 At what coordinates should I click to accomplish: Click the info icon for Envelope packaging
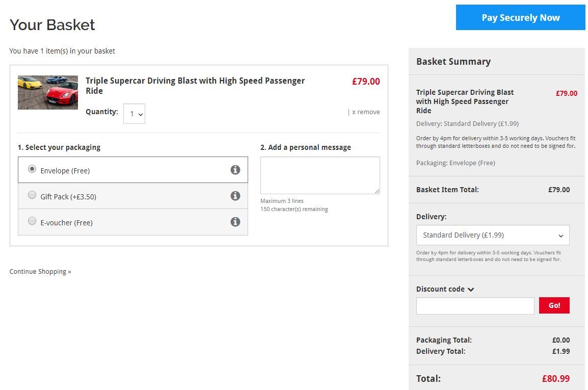coord(235,170)
